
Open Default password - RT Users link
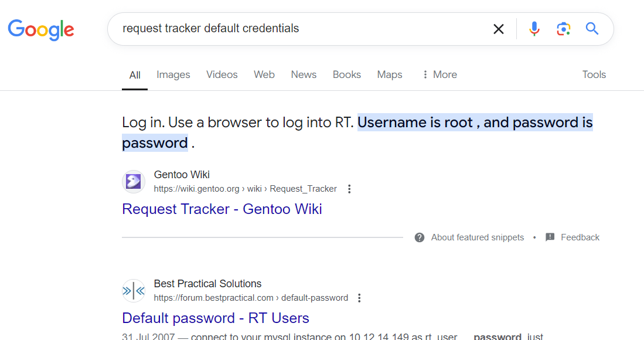216,318
